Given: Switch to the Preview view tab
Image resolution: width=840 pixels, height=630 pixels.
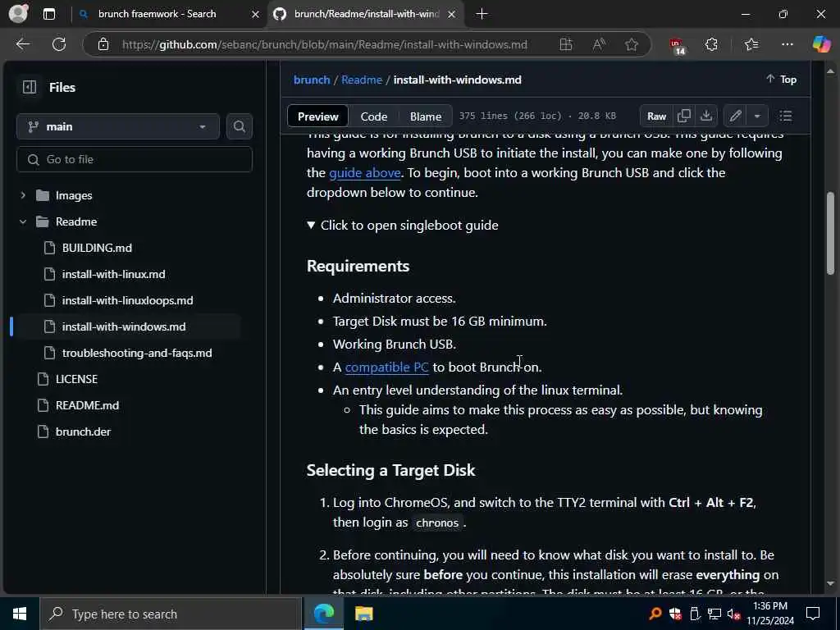Looking at the screenshot, I should 318,116.
